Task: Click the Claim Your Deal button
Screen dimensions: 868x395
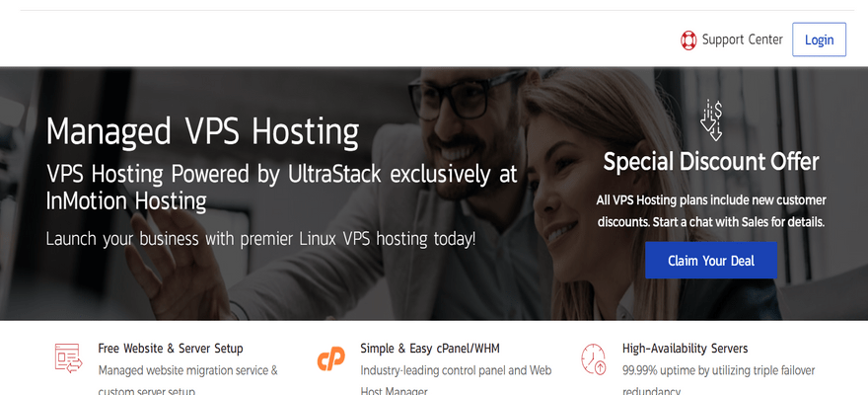Action: 711,261
